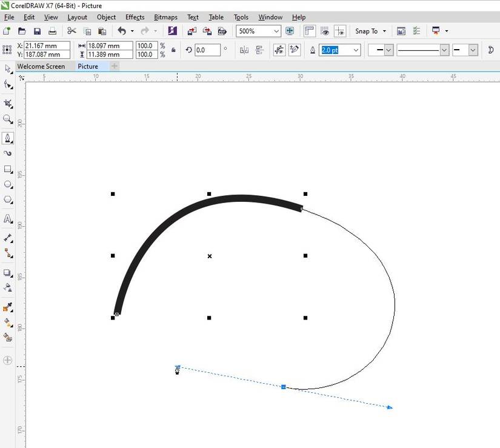500x448 pixels.
Task: Select the Rectangle tool
Action: point(8,170)
